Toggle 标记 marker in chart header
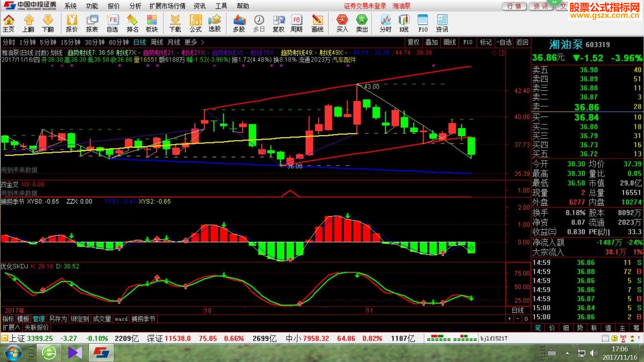 point(486,42)
